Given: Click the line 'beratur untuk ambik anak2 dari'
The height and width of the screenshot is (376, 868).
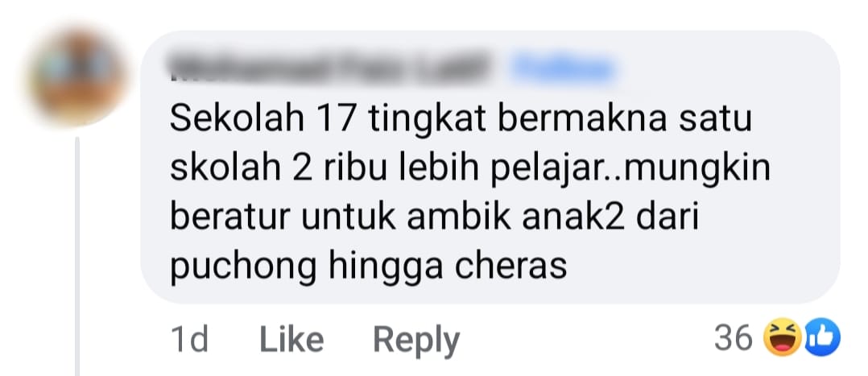Looking at the screenshot, I should tap(434, 217).
